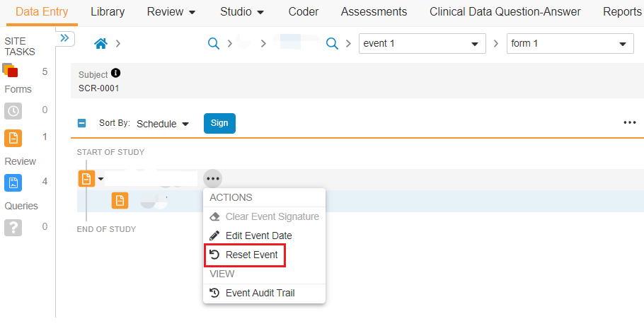Open the event row ellipsis menu
Screen dimensions: 644x331
click(x=213, y=179)
